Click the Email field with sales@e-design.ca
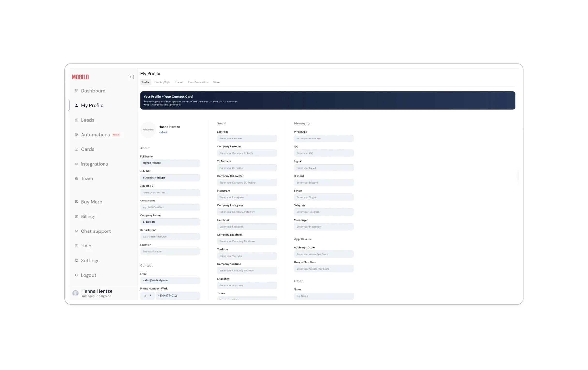Viewport: 588px width, 370px height. coord(170,280)
